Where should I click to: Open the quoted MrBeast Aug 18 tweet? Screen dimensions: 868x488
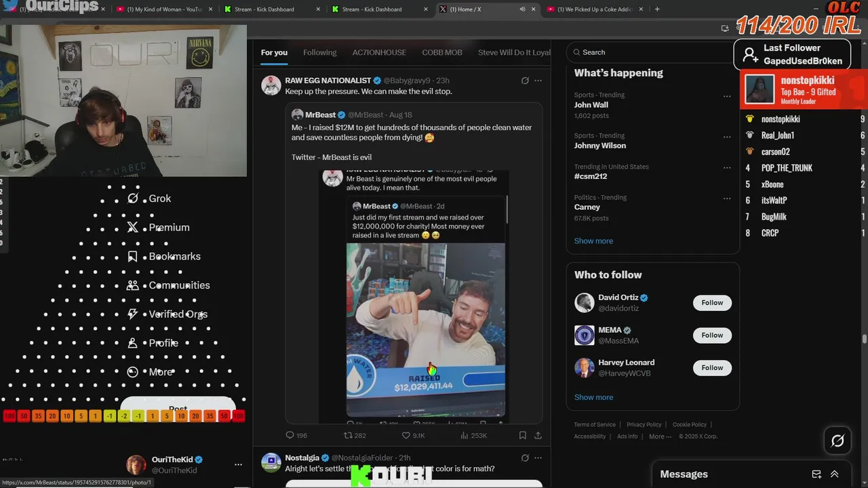(x=414, y=263)
